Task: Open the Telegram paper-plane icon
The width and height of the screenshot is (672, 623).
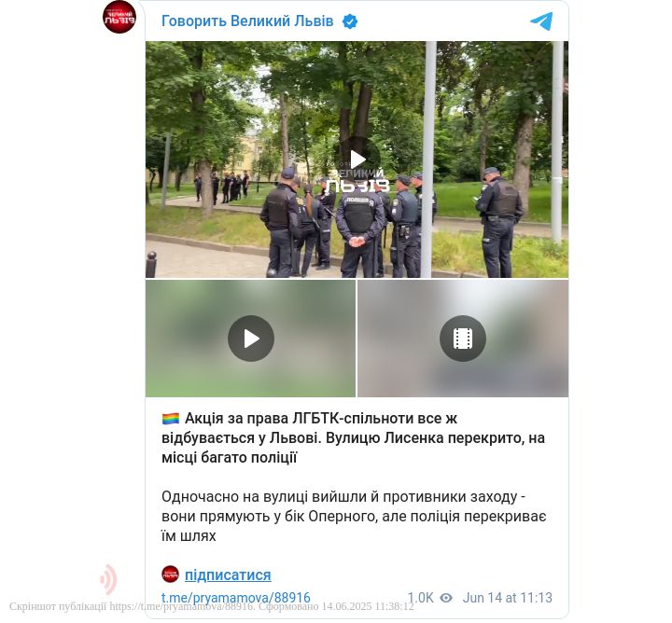Action: (541, 21)
